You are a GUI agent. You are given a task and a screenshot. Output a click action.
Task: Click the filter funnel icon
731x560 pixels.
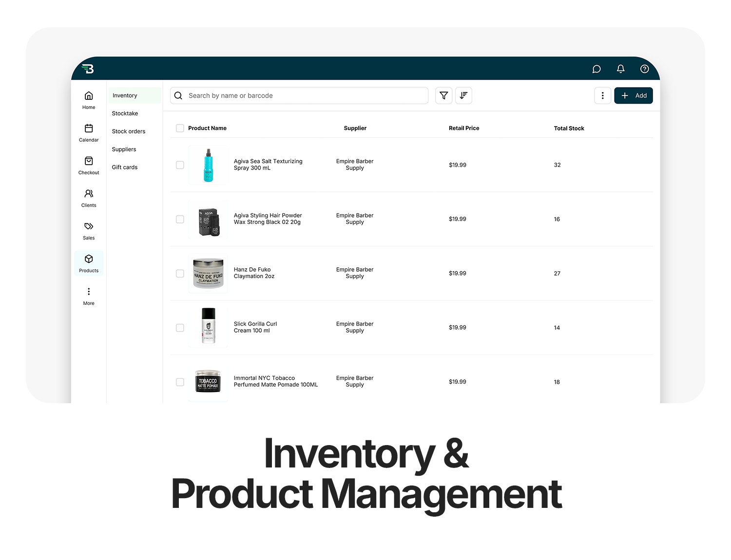click(x=443, y=95)
